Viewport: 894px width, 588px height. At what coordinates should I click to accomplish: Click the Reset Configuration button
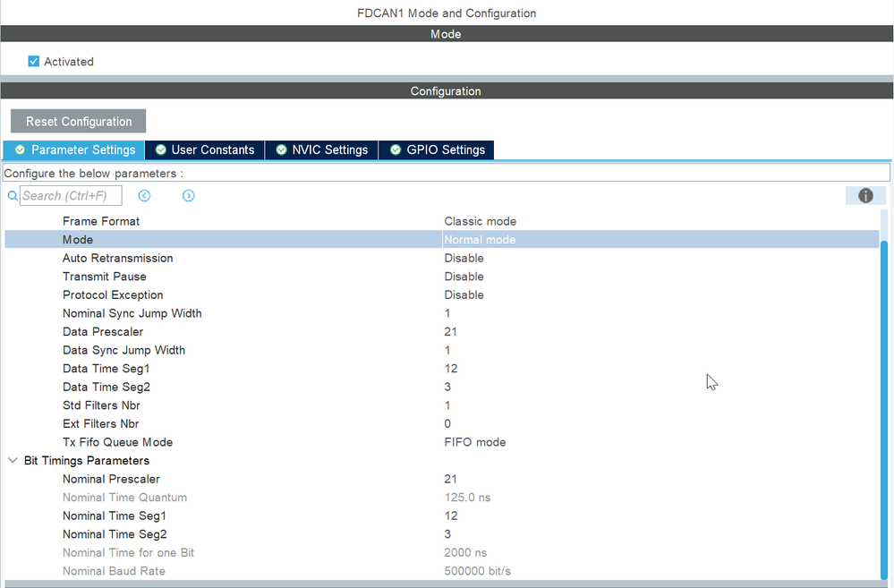point(78,122)
